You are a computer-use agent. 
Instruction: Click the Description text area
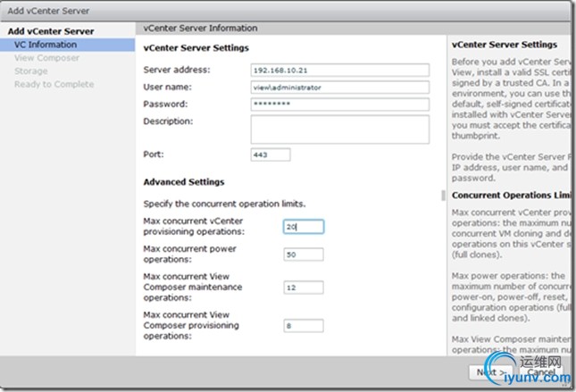pos(340,129)
